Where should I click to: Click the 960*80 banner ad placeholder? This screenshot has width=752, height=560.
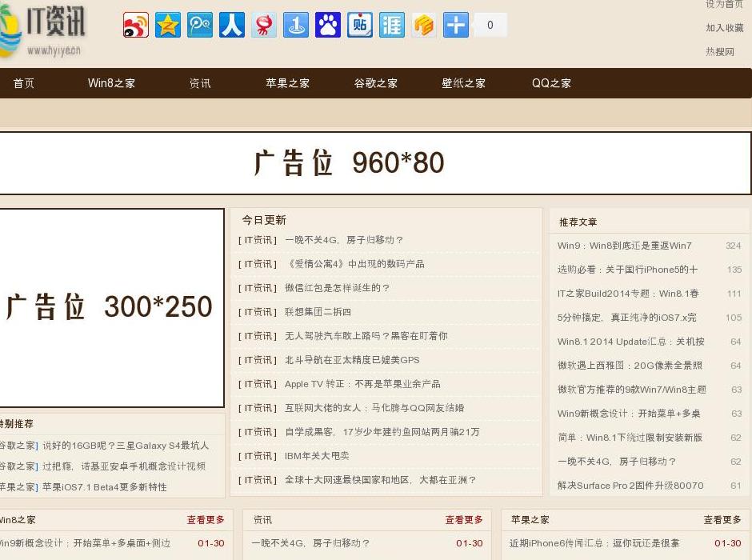374,163
